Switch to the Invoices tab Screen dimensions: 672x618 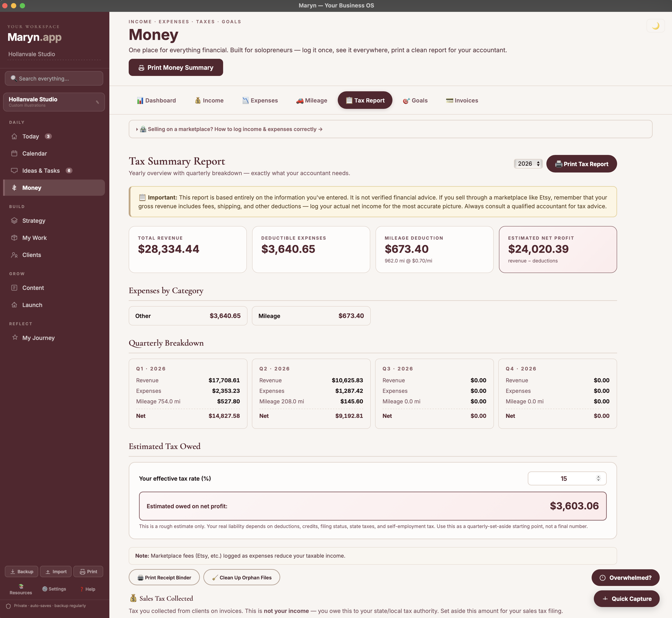[462, 100]
